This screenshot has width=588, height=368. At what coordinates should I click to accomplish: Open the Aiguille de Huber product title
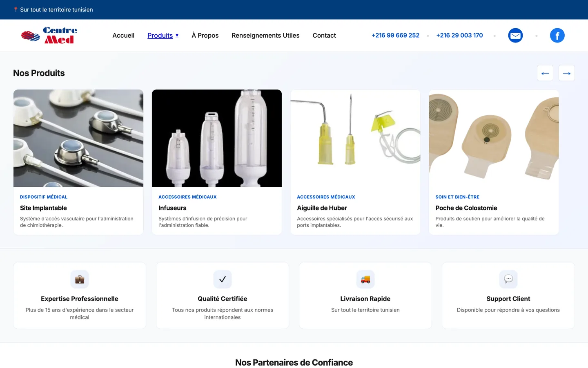(322, 208)
